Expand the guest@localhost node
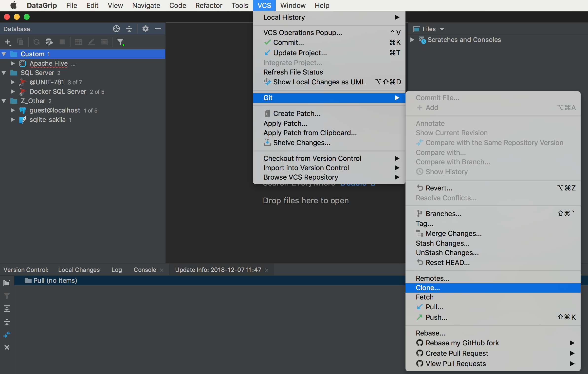588x374 pixels. 13,110
